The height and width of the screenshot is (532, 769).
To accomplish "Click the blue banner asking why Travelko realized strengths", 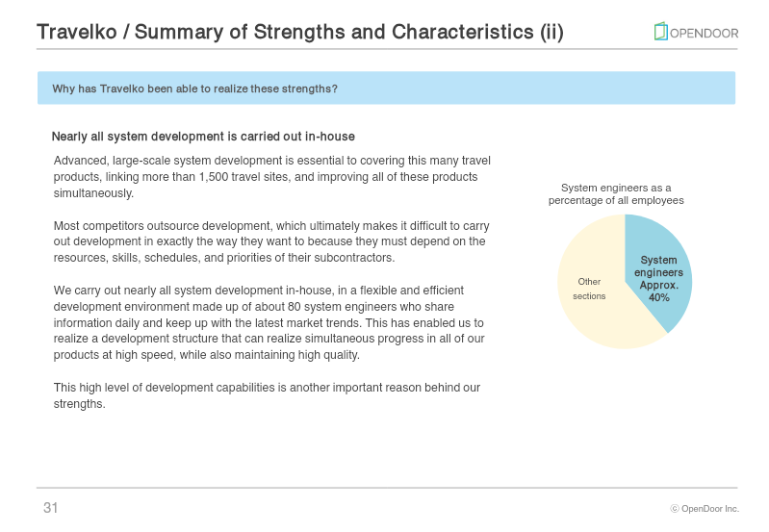I will 386,89.
